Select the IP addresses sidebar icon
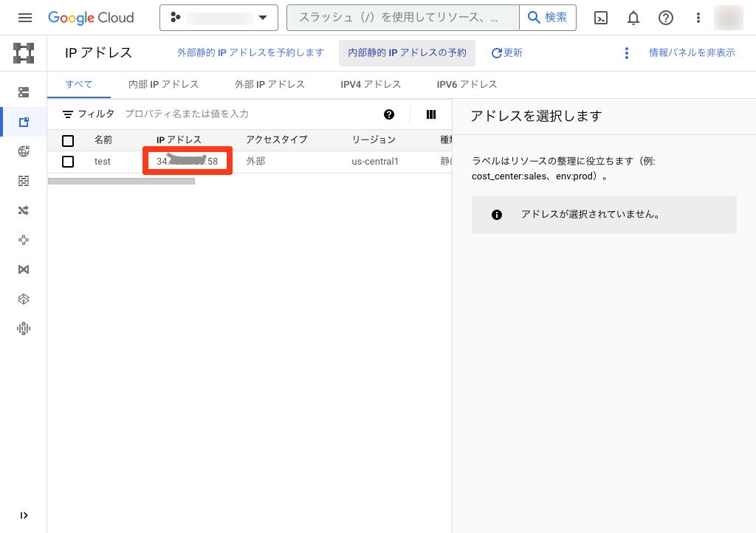This screenshot has height=533, width=756. click(24, 122)
